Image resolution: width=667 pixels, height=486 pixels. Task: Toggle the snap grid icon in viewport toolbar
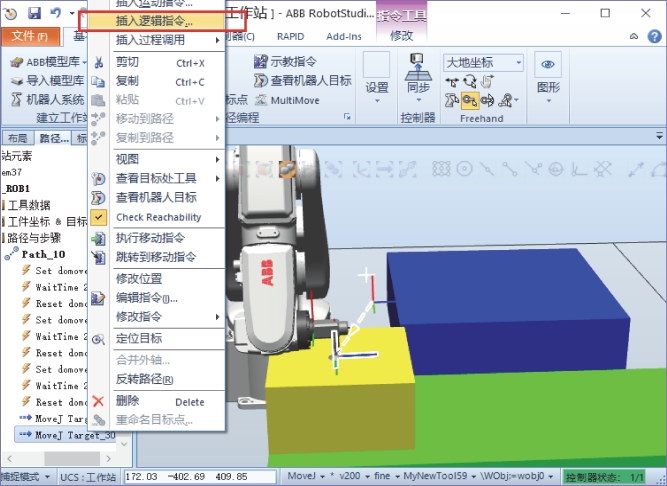click(441, 169)
